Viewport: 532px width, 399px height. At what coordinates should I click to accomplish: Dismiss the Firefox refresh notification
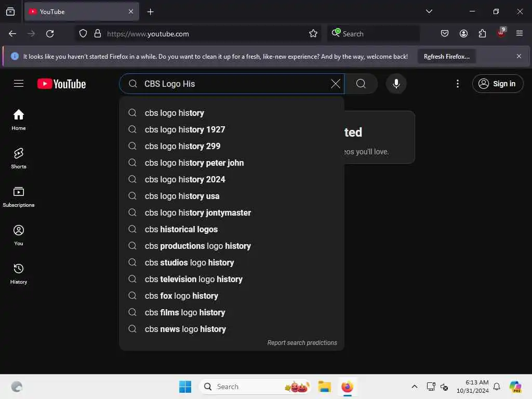click(x=519, y=56)
